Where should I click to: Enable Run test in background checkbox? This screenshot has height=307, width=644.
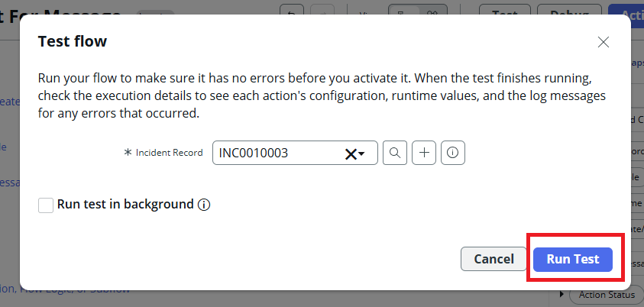point(46,205)
